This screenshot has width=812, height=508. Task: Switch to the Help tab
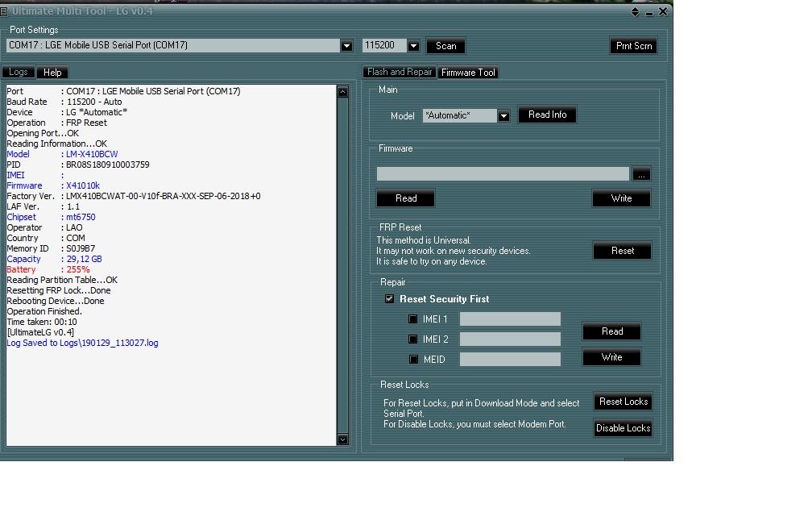pos(52,73)
